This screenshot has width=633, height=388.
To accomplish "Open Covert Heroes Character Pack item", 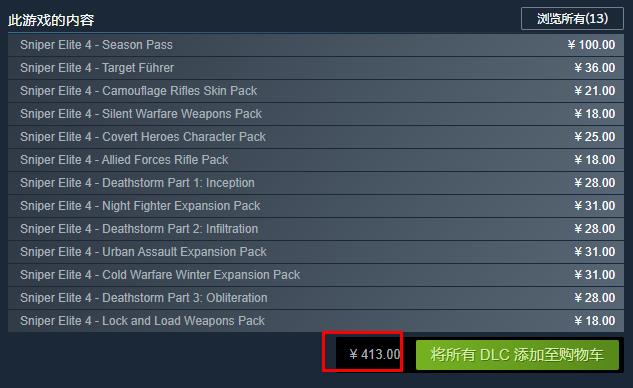I will click(x=316, y=137).
